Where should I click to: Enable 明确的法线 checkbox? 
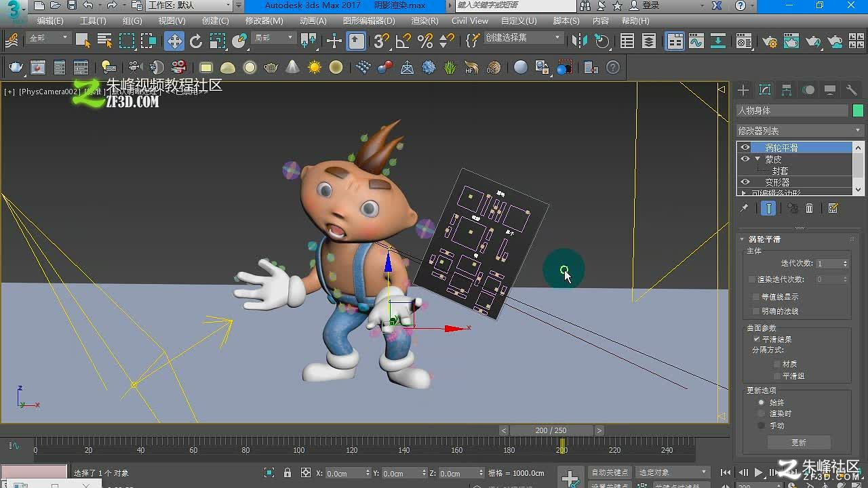(757, 311)
